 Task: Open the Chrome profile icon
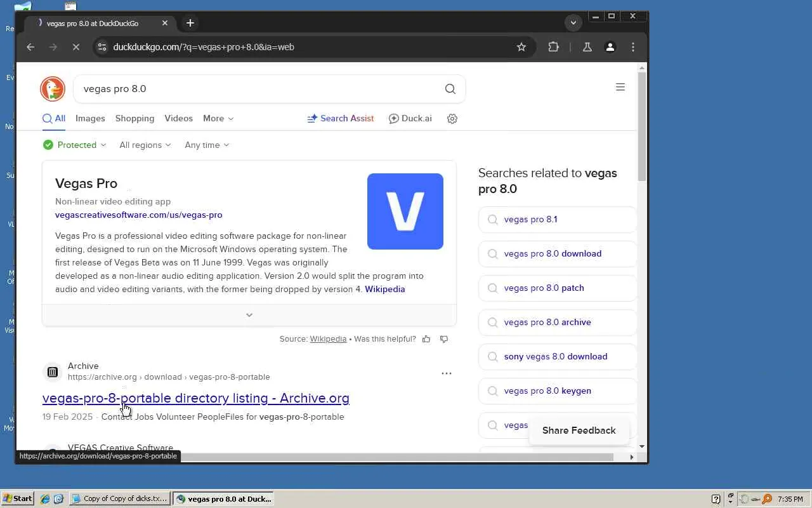(x=610, y=47)
